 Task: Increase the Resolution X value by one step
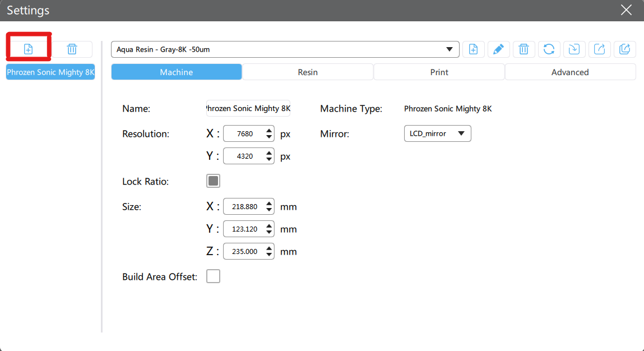pyautogui.click(x=269, y=131)
